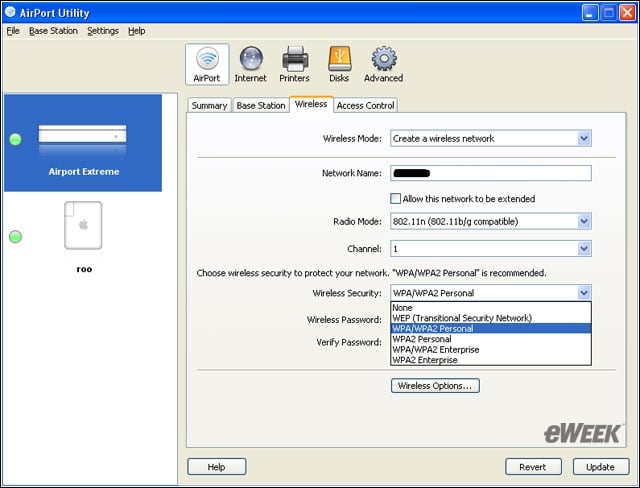
Task: Switch to the Base Station tab
Action: click(261, 105)
